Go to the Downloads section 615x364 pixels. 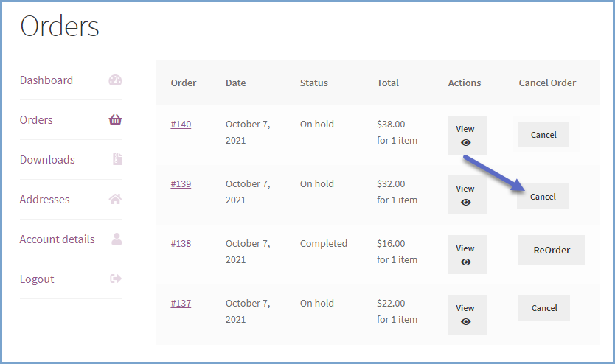47,160
